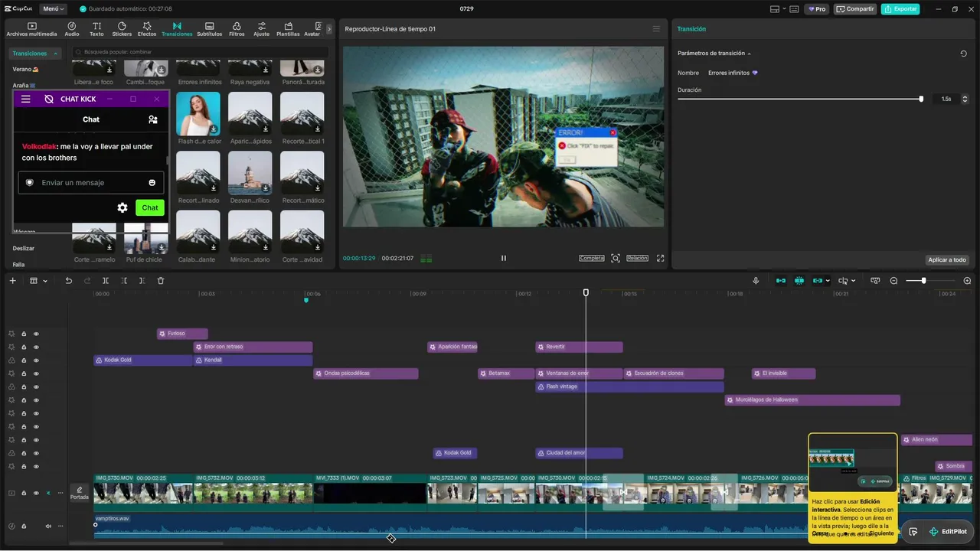Click the Enviar un mensaje input
The width and height of the screenshot is (980, 551).
(90, 183)
